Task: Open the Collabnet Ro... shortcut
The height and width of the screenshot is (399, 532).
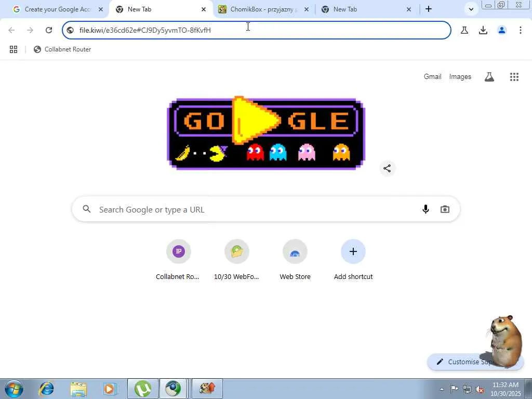Action: pos(178,260)
